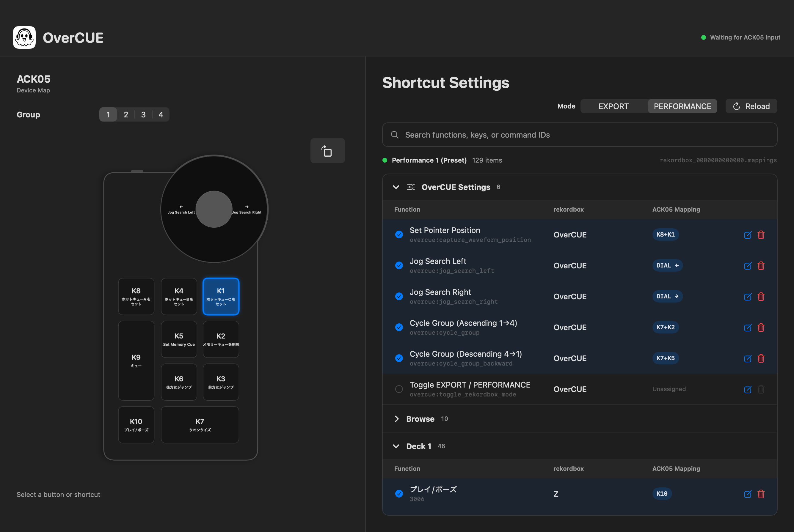Screen dimensions: 794x532
Task: Uncheck the プレイ/ポーズ function
Action: tap(399, 494)
